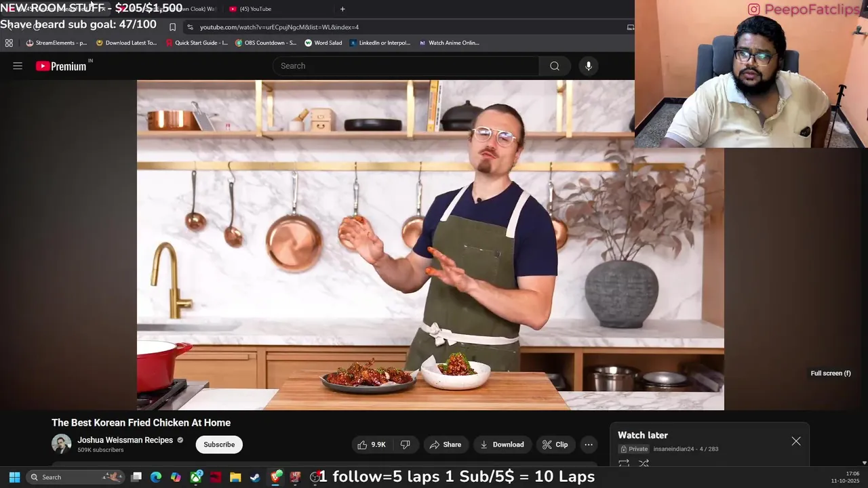Open Download Latest To... bookmark
Screen dimensions: 868x488
[x=126, y=43]
